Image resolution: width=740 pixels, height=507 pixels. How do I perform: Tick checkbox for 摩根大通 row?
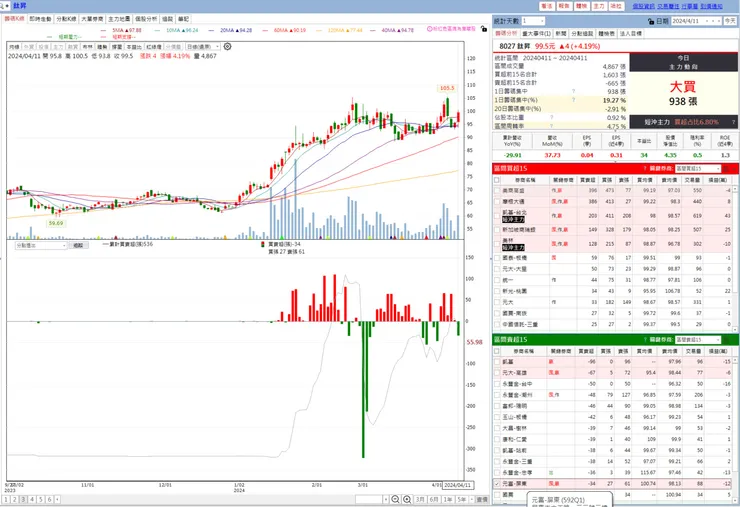point(496,202)
